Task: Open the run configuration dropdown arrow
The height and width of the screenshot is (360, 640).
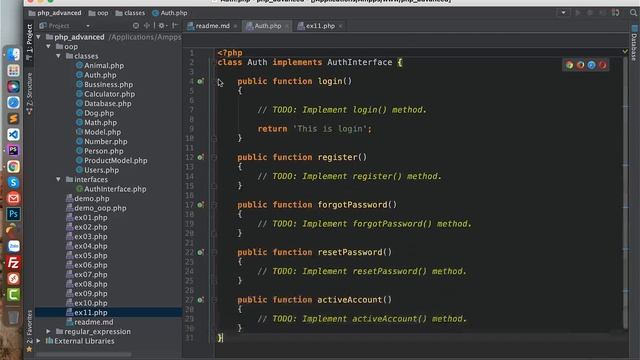Action: pyautogui.click(x=563, y=13)
